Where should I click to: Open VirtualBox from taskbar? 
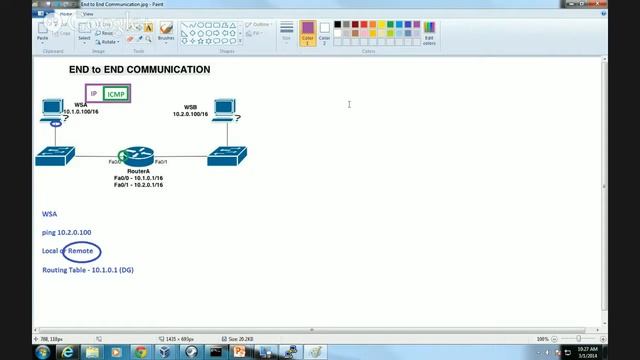165,352
